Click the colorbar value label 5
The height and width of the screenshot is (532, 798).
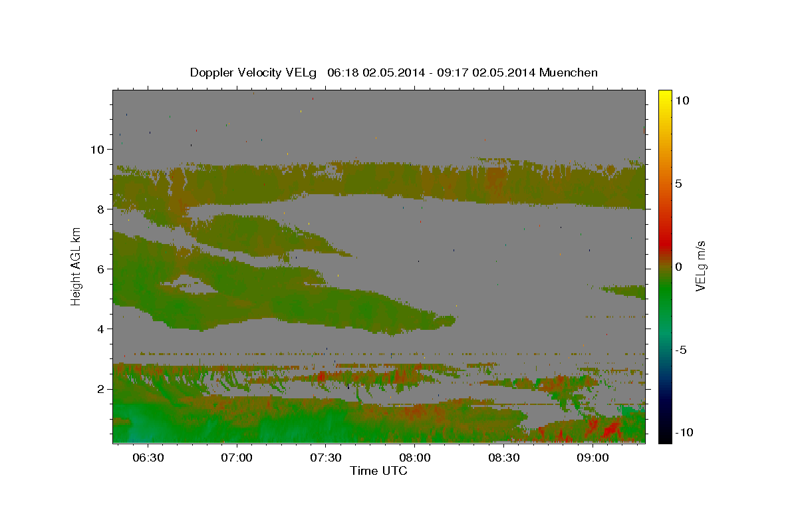(x=680, y=184)
